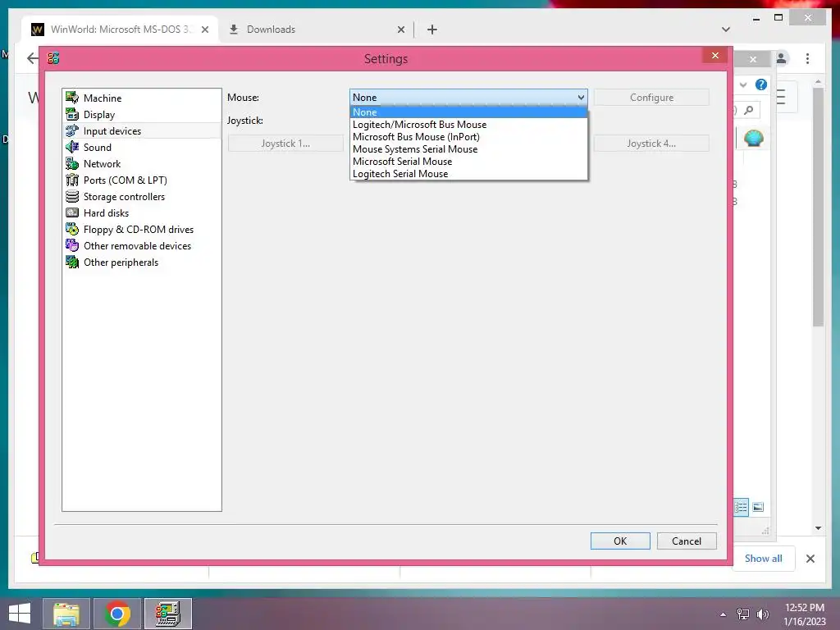The width and height of the screenshot is (840, 630).
Task: Click the search magnifier icon behind the dialog
Action: click(x=749, y=111)
